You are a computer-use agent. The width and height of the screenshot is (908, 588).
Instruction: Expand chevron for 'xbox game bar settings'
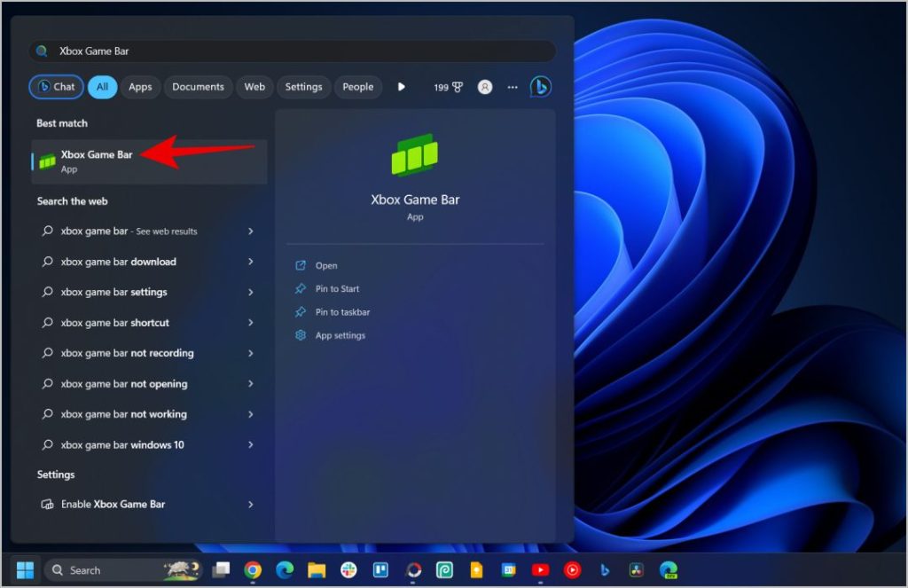251,292
